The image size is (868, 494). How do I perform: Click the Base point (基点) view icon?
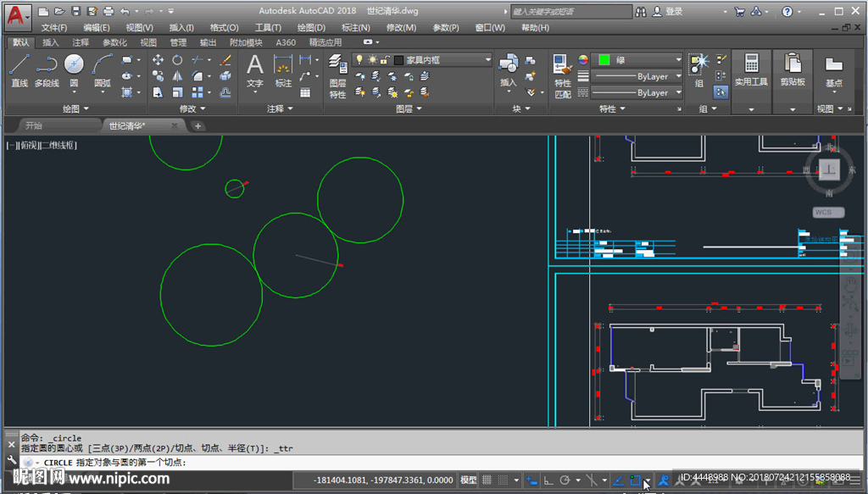[834, 70]
